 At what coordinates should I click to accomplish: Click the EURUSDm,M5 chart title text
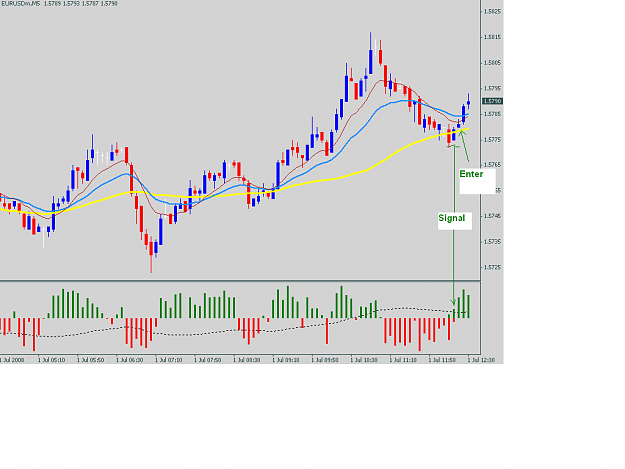pos(20,4)
